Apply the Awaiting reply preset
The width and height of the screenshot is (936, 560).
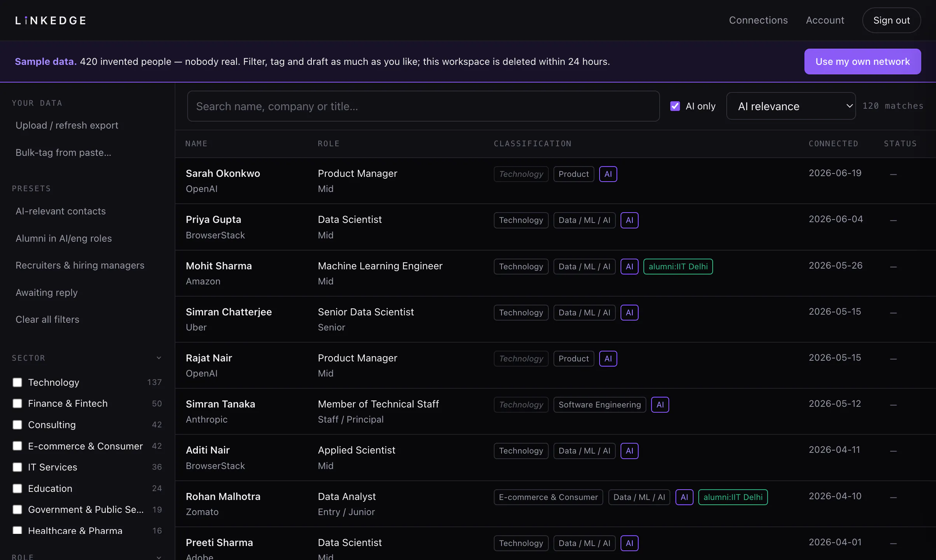tap(46, 293)
